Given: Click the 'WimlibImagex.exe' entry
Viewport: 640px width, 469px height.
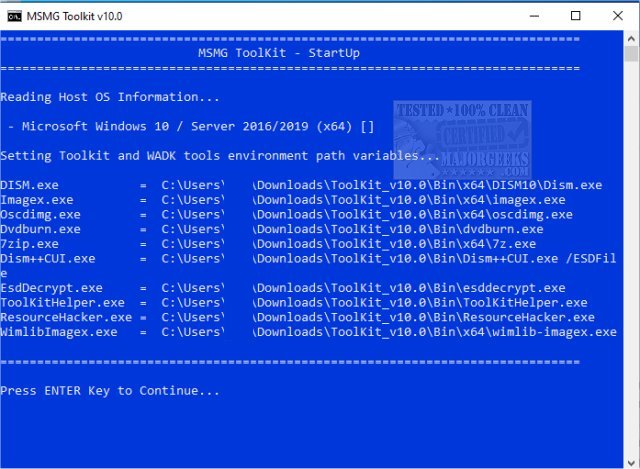Looking at the screenshot, I should 59,332.
